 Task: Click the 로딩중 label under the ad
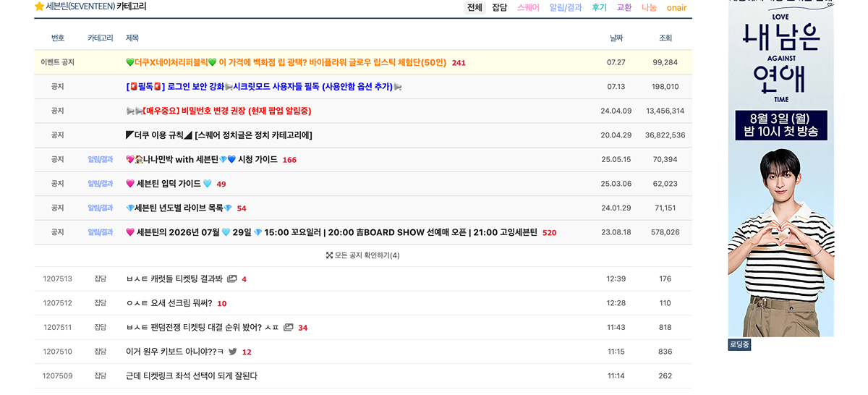coord(739,345)
